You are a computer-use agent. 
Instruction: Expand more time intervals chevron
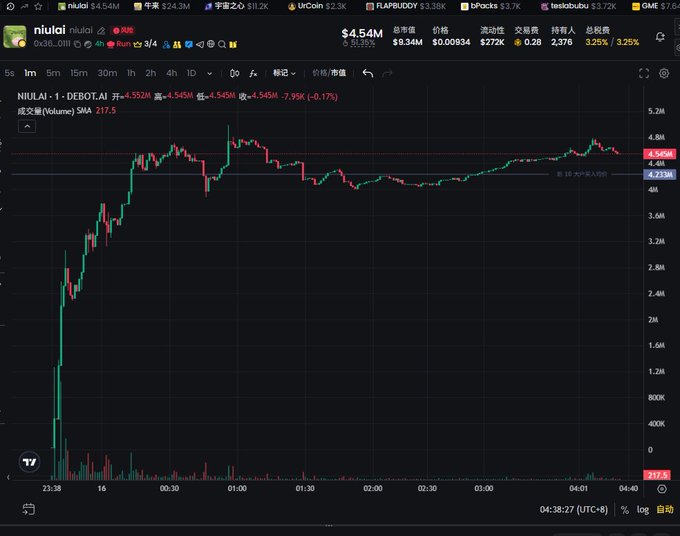tap(209, 74)
